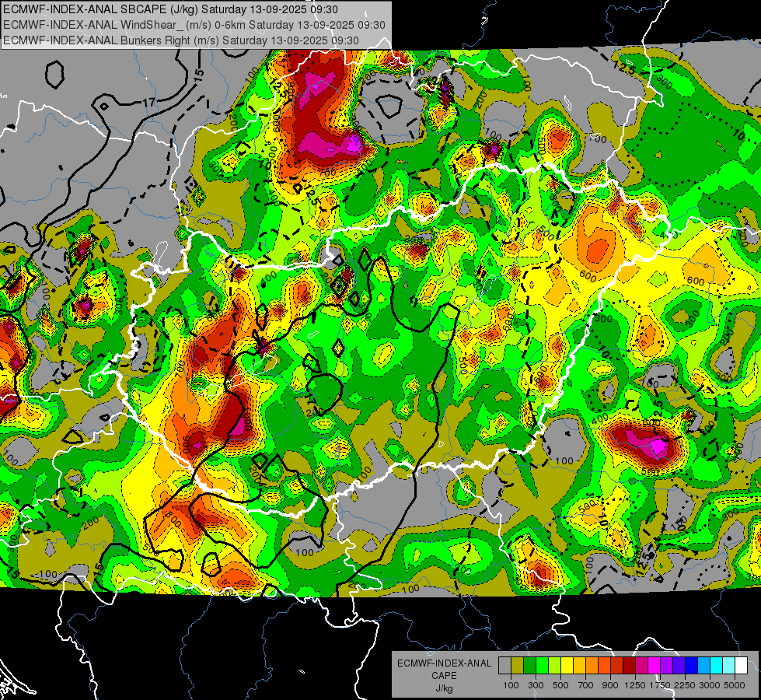Image resolution: width=761 pixels, height=700 pixels.
Task: Click the 2250 tick label on legend
Action: (684, 685)
